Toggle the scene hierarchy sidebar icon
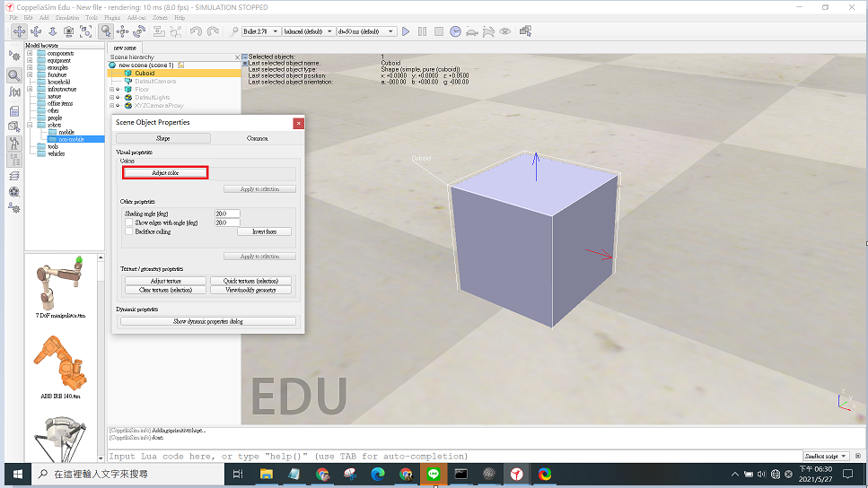The width and height of the screenshot is (868, 488). coord(14,161)
